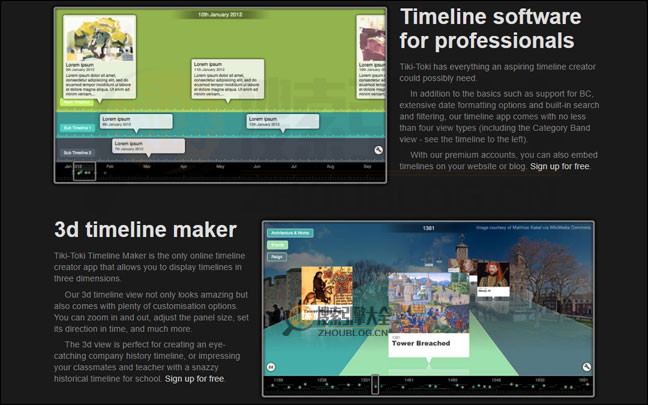Jump to Sep on the month scrubber
This screenshot has width=648, height=405.
(x=367, y=167)
